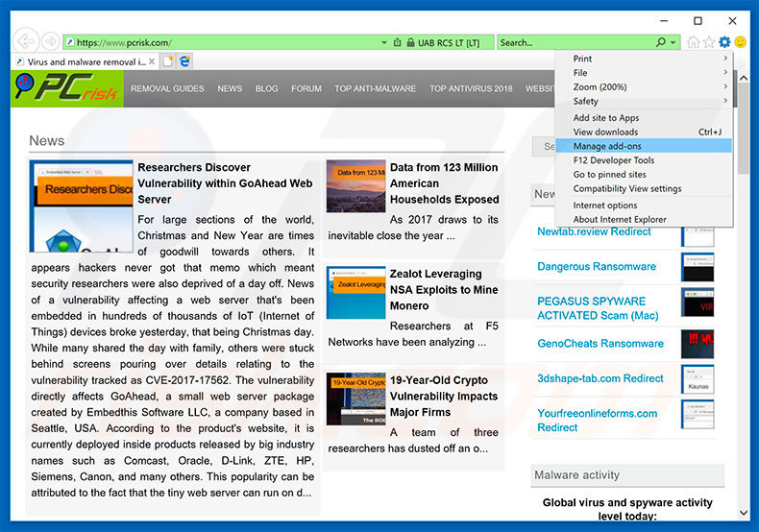This screenshot has width=759, height=532.
Task: Click the Home icon in toolbar
Action: coord(693,42)
